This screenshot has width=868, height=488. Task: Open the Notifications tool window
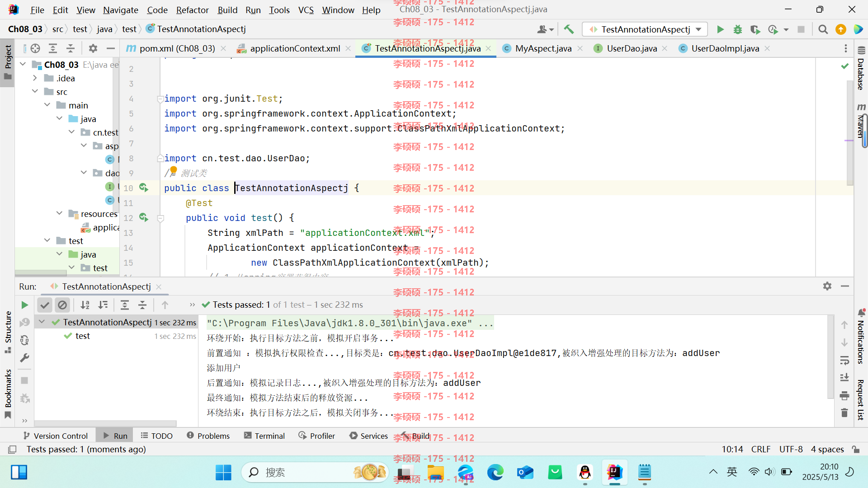click(861, 337)
